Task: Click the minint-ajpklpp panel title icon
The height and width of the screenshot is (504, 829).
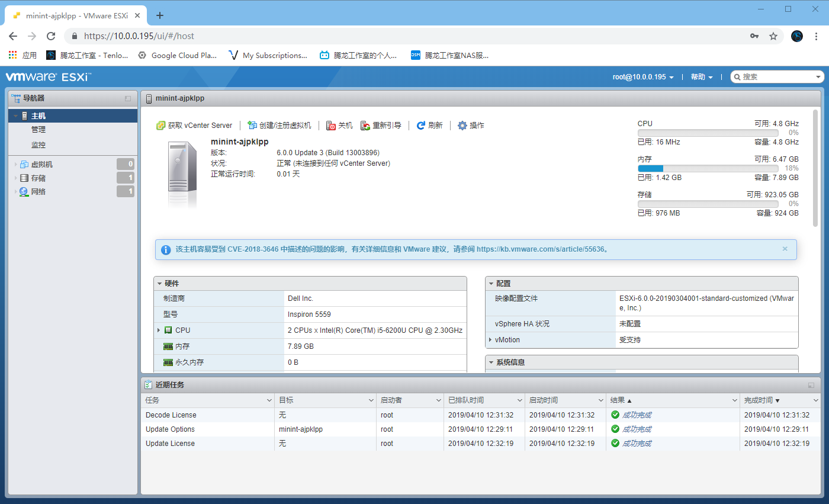Action: click(149, 98)
